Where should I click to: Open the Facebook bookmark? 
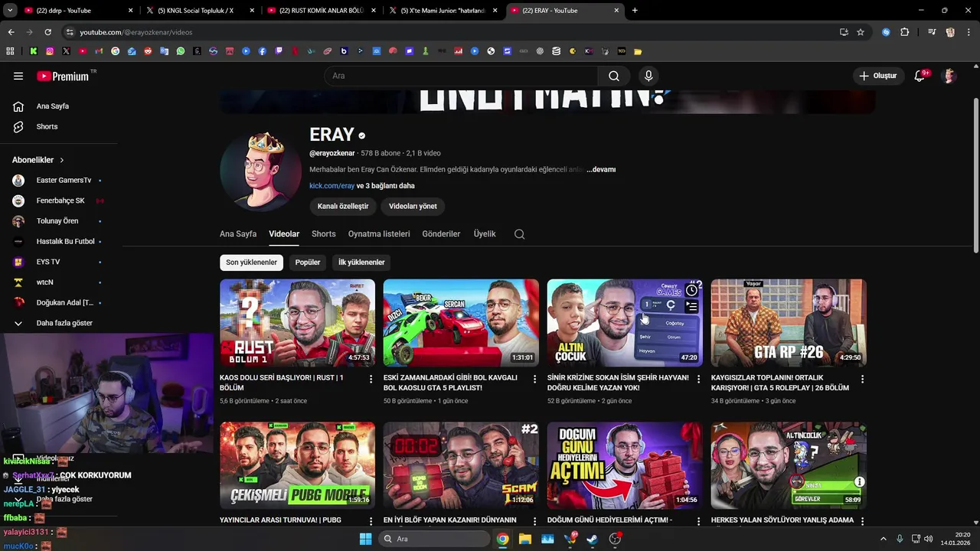(262, 51)
